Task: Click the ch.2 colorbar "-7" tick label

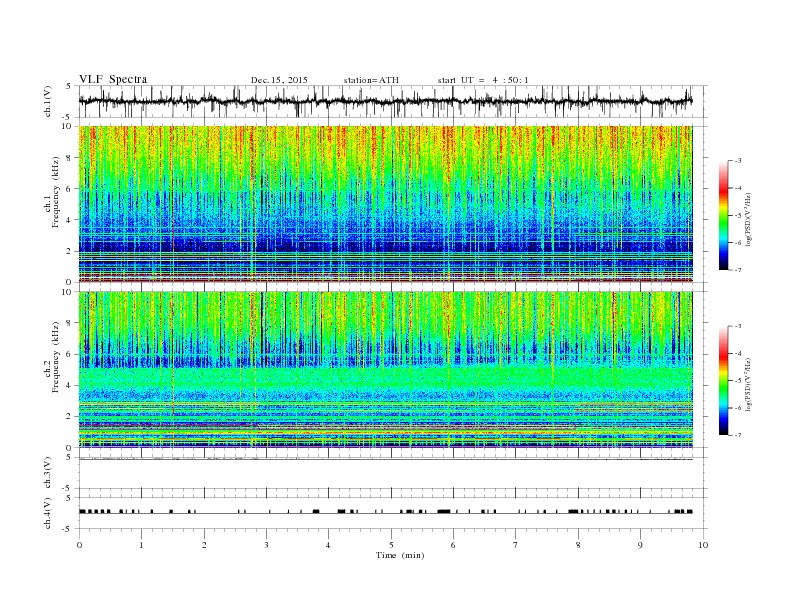Action: click(x=738, y=435)
